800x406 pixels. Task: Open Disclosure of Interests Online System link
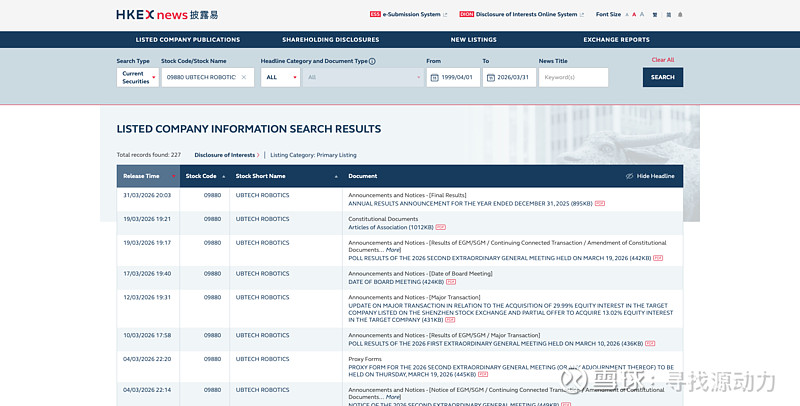pos(521,14)
